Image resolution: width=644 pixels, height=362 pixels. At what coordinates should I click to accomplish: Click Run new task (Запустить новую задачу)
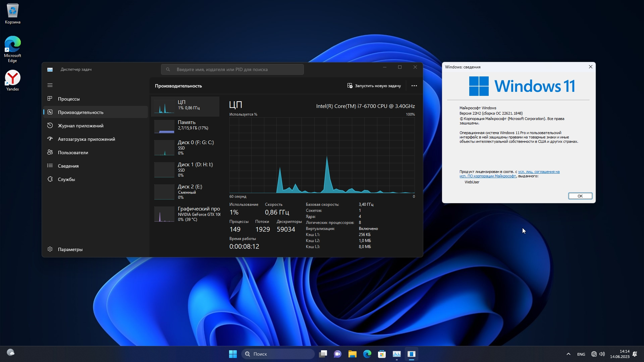tap(374, 86)
